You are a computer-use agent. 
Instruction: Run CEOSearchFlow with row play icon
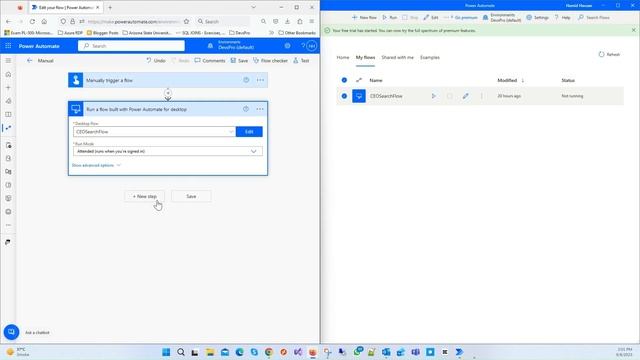click(x=433, y=96)
